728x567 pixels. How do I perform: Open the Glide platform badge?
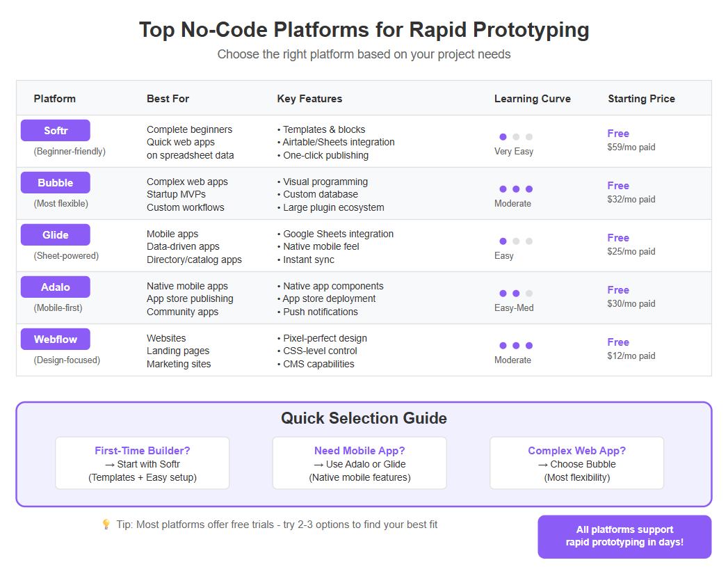click(x=55, y=235)
